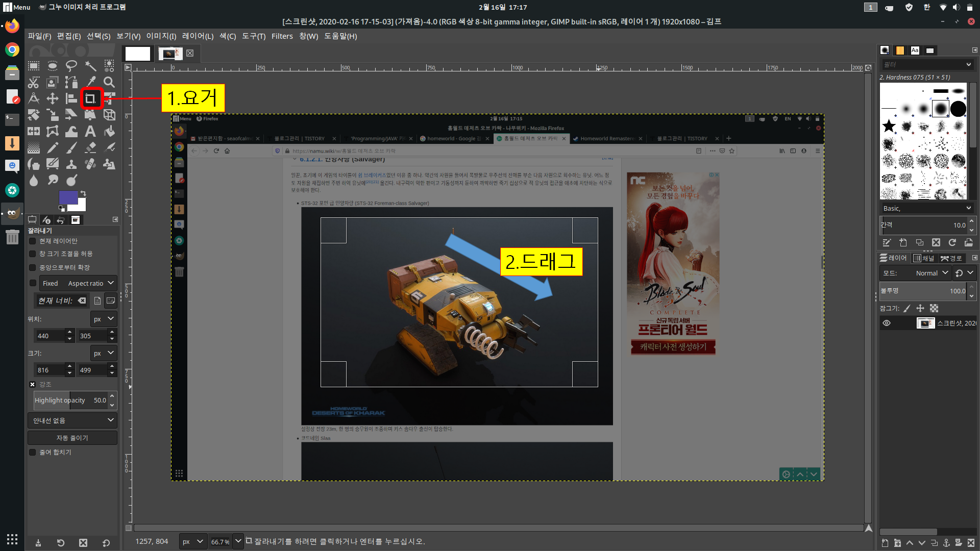Toggle the 줄여 합치기 checkbox
This screenshot has height=551, width=980.
(33, 452)
